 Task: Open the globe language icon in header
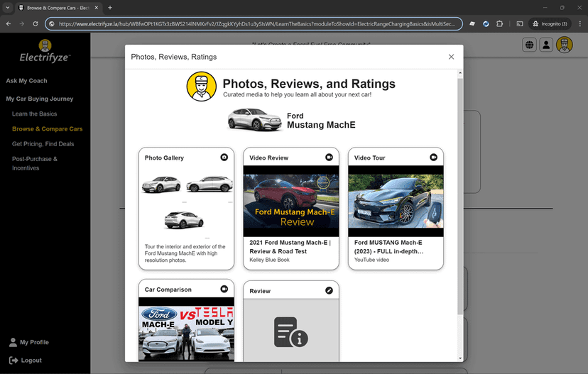pyautogui.click(x=529, y=45)
